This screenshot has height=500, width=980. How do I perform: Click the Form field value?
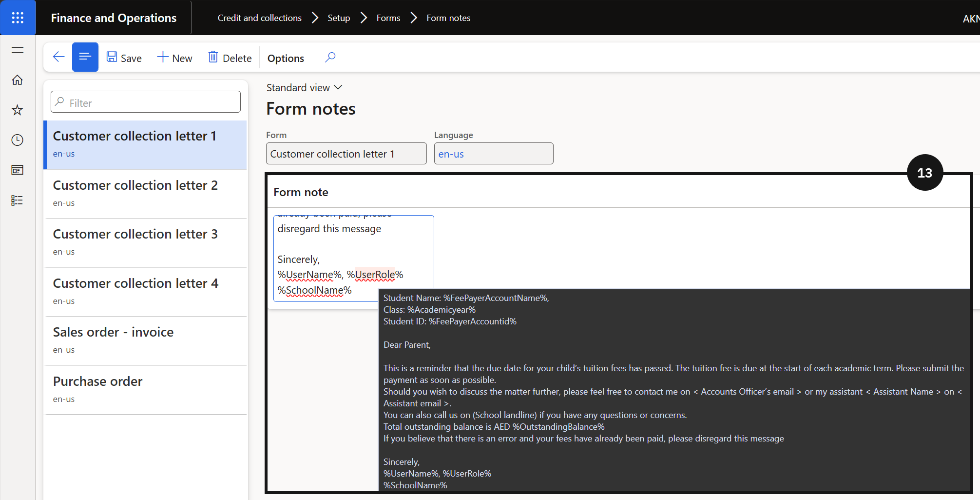346,154
